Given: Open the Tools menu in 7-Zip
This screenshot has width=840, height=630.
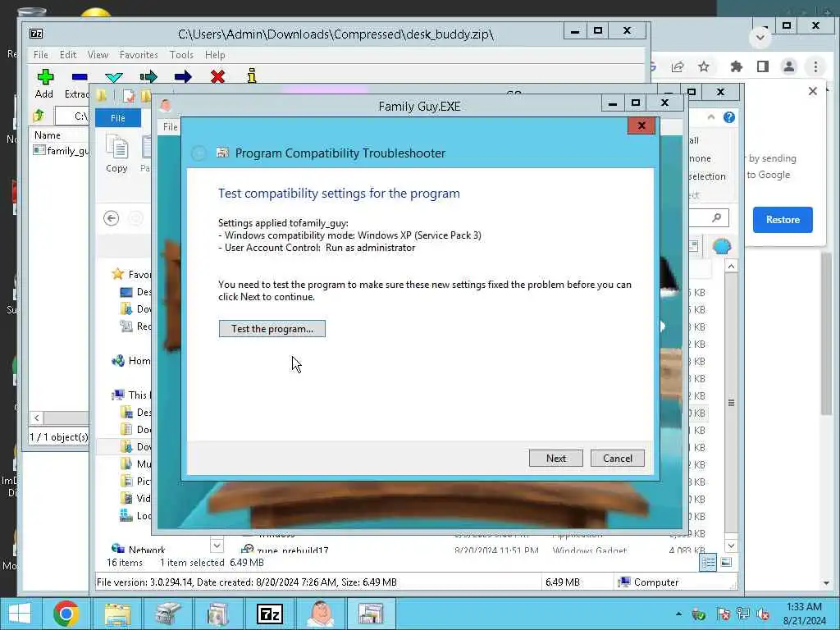Looking at the screenshot, I should tap(181, 55).
